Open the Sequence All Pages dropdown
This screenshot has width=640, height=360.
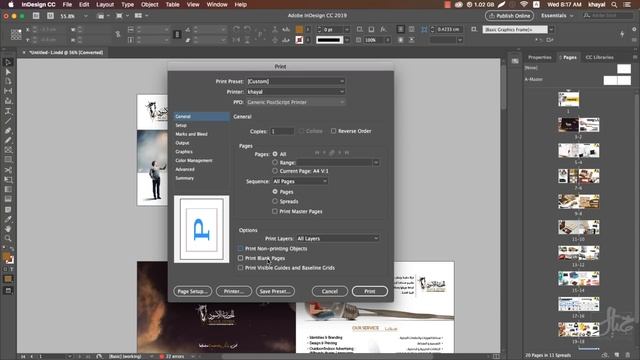tap(300, 181)
